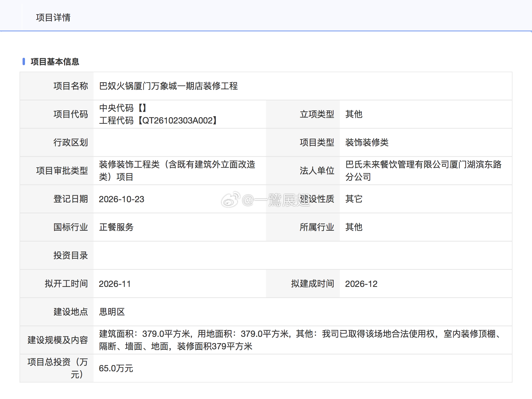Click the 正餐服务 value
Screen dimensions: 532x399
[x=116, y=227]
